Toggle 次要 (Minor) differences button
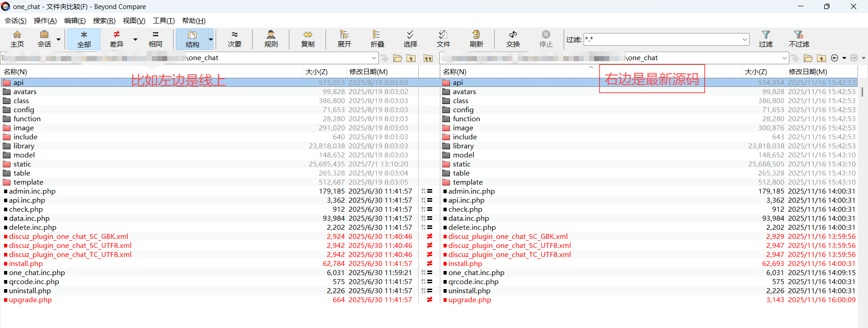The image size is (868, 328). pyautogui.click(x=235, y=39)
